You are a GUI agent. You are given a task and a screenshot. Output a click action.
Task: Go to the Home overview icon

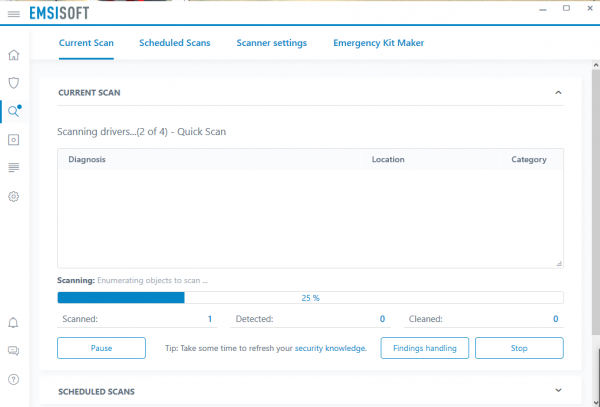tap(13, 55)
